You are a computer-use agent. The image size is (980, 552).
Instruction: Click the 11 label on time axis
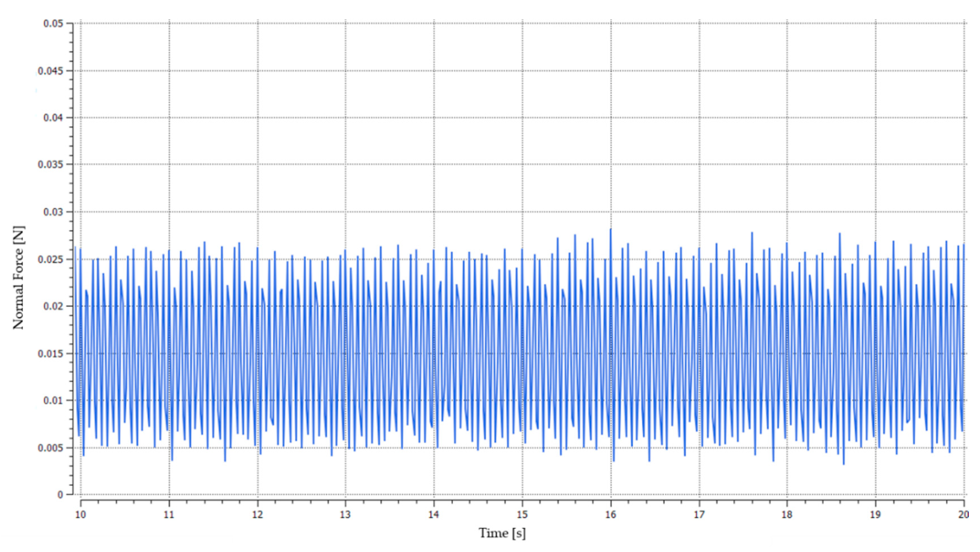[x=169, y=515]
